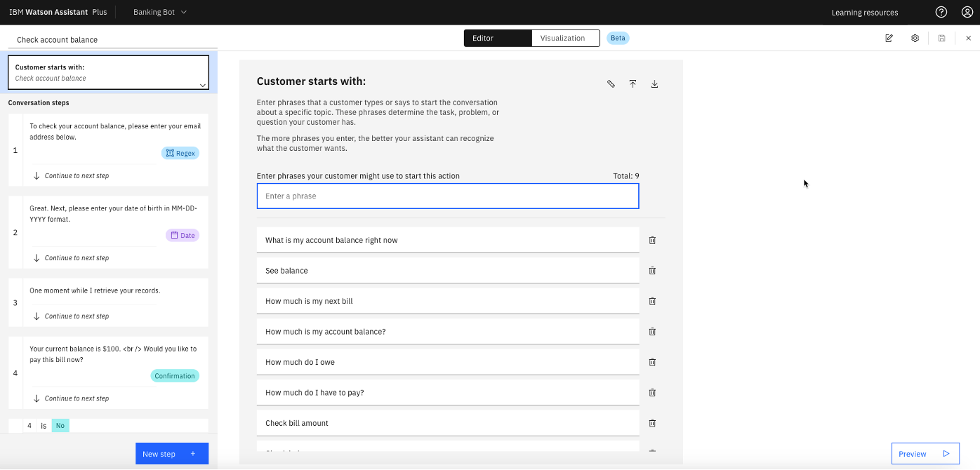
Task: Click the upload phrases icon
Action: [633, 83]
